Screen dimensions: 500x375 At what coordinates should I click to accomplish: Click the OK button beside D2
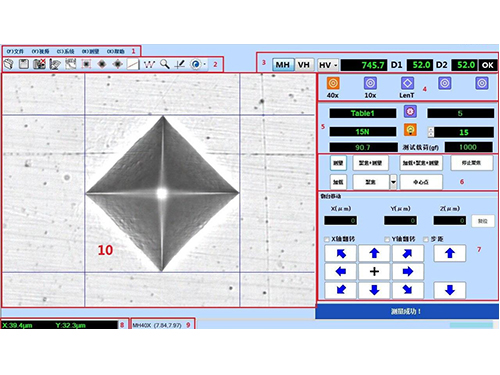click(x=487, y=65)
